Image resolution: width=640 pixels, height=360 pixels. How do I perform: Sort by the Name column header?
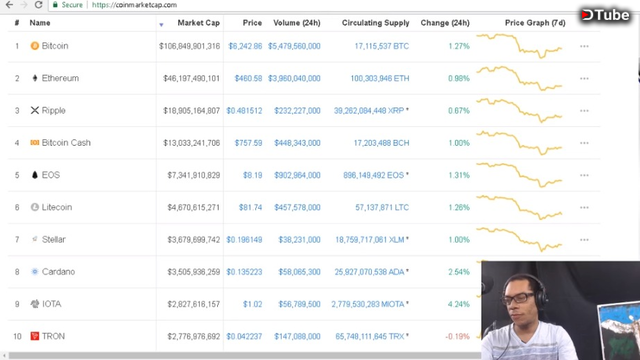(40, 23)
